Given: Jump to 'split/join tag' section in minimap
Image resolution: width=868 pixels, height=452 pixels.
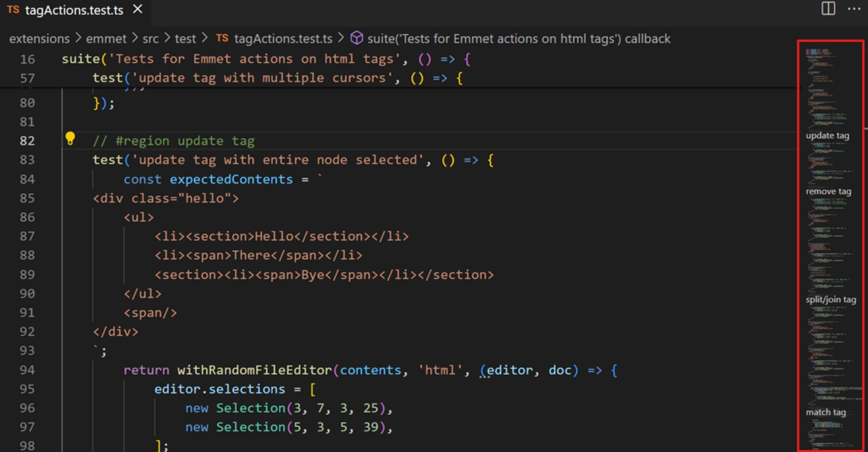Looking at the screenshot, I should coord(831,300).
